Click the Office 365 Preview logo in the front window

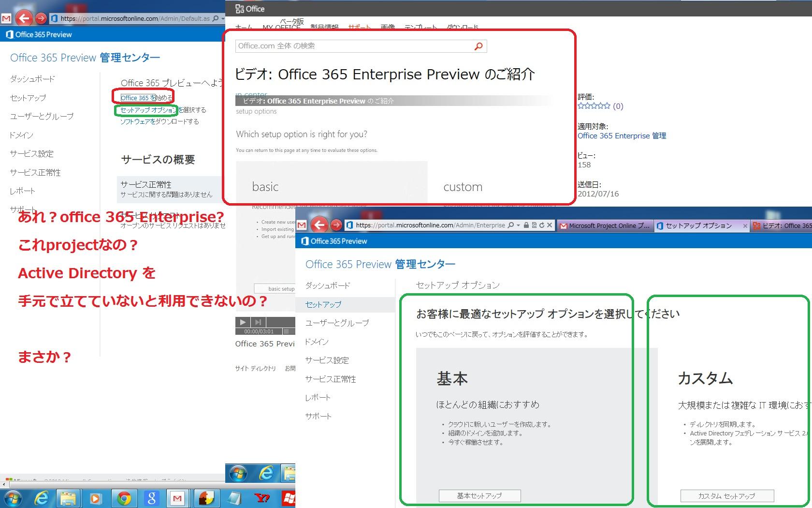[x=334, y=241]
